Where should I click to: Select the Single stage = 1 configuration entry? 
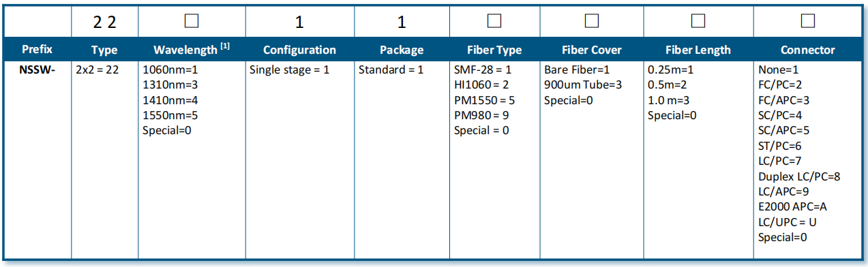click(289, 69)
